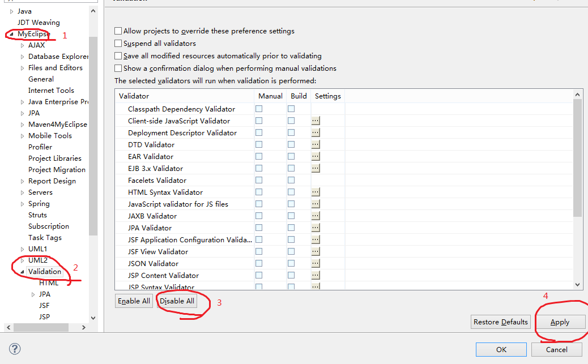This screenshot has height=364, width=588.
Task: Open settings for EAR Validator row
Action: click(x=316, y=156)
